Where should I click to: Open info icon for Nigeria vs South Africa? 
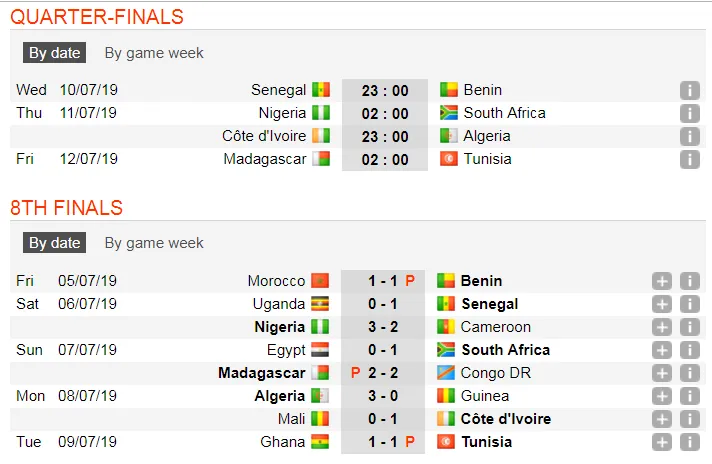(689, 113)
